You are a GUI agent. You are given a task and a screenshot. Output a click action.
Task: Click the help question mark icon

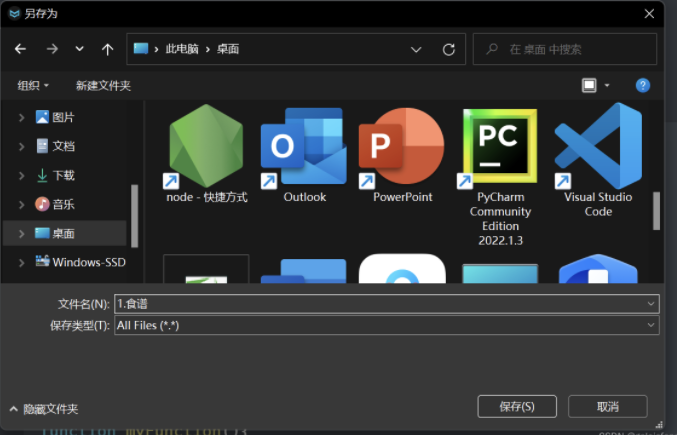point(643,86)
